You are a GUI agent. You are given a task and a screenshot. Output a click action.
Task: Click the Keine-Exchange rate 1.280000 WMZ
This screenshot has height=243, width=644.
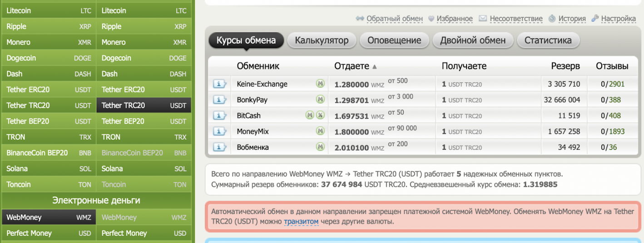click(x=359, y=85)
